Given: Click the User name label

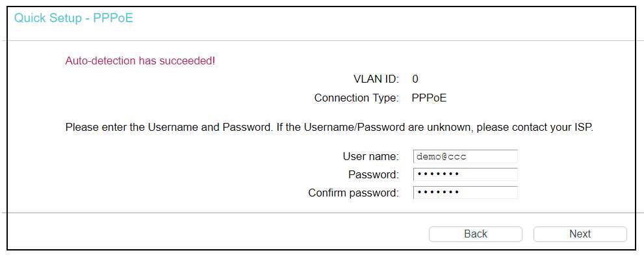Looking at the screenshot, I should 371,156.
